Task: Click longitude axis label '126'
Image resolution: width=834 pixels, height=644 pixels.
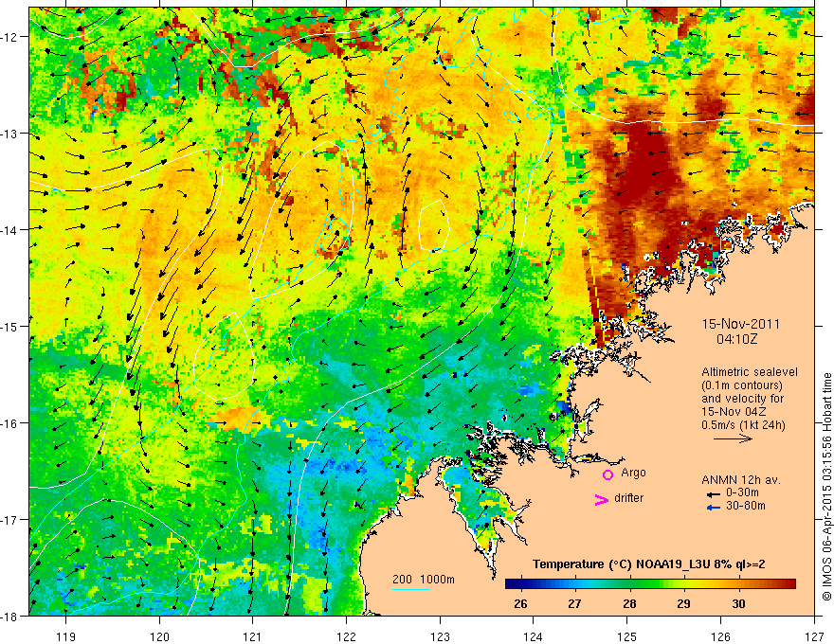Action: click(x=720, y=636)
